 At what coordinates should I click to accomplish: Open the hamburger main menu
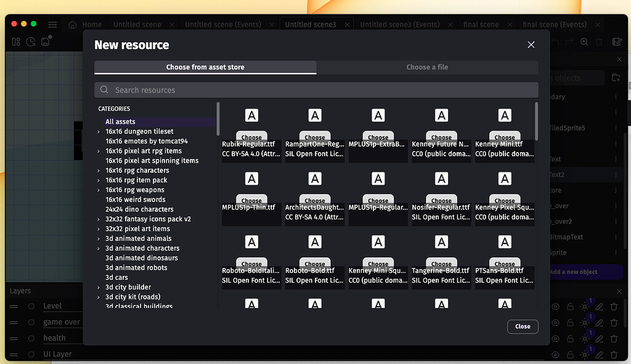(x=52, y=25)
